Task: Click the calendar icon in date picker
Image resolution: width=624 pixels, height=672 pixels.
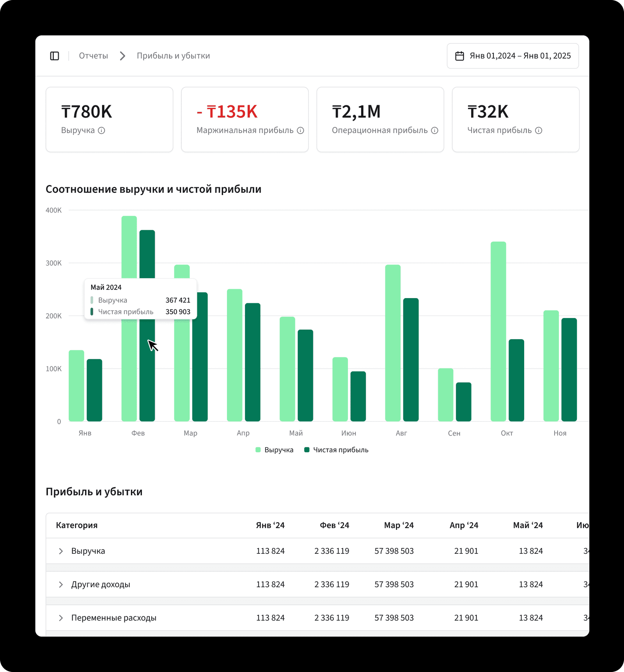Action: (459, 56)
